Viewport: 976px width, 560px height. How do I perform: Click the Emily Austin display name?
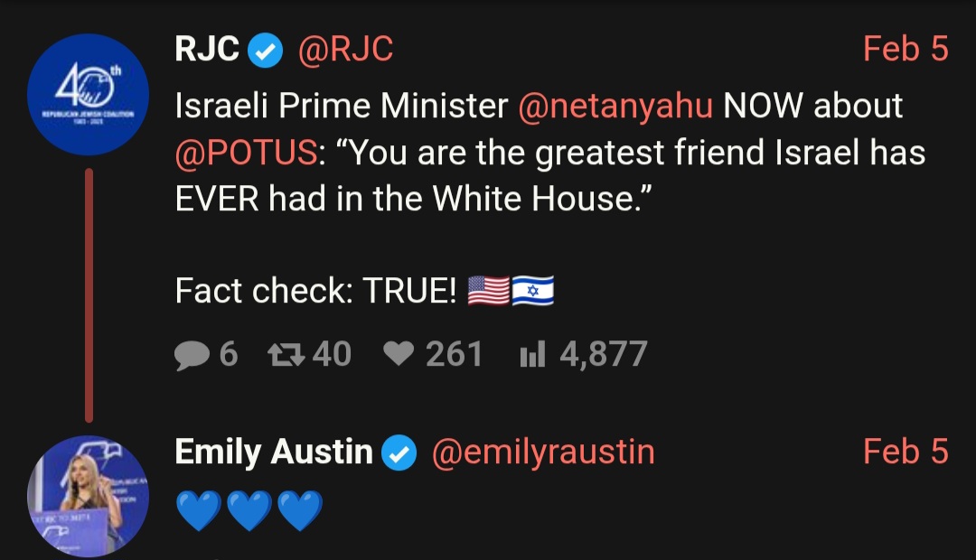(274, 453)
